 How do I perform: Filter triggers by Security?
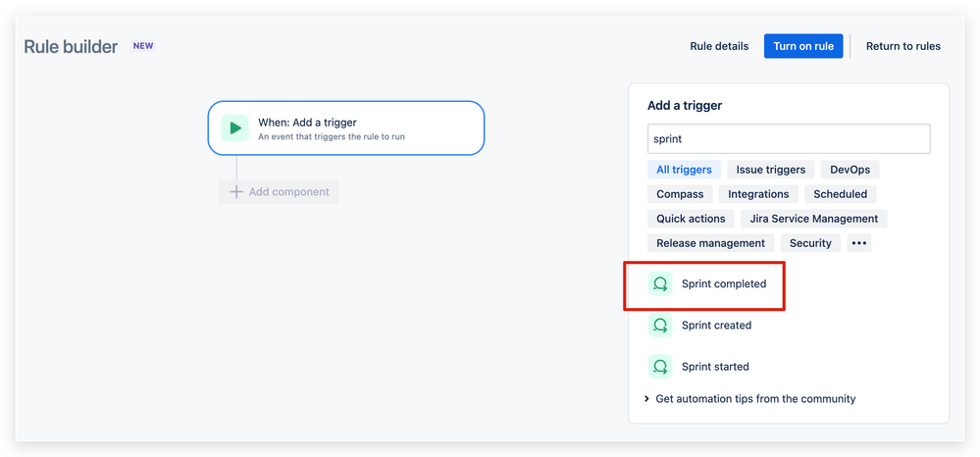[810, 243]
